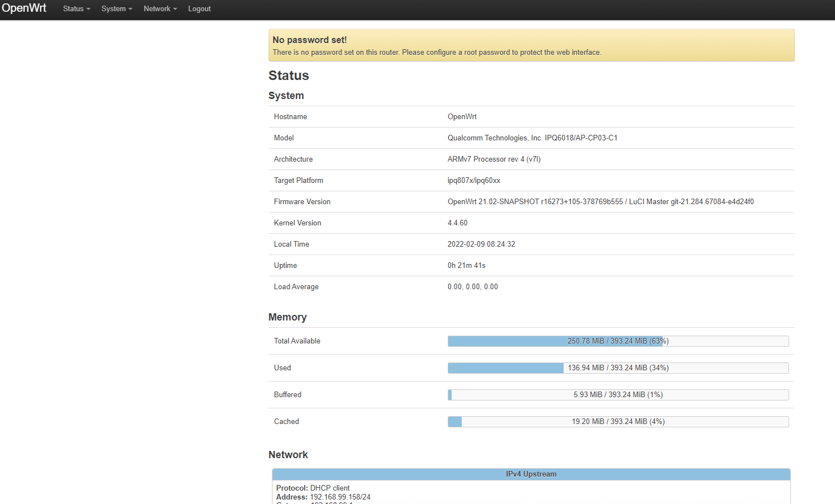835x504 pixels.
Task: Click the Kernel Version value 4.4.60
Action: click(x=457, y=223)
